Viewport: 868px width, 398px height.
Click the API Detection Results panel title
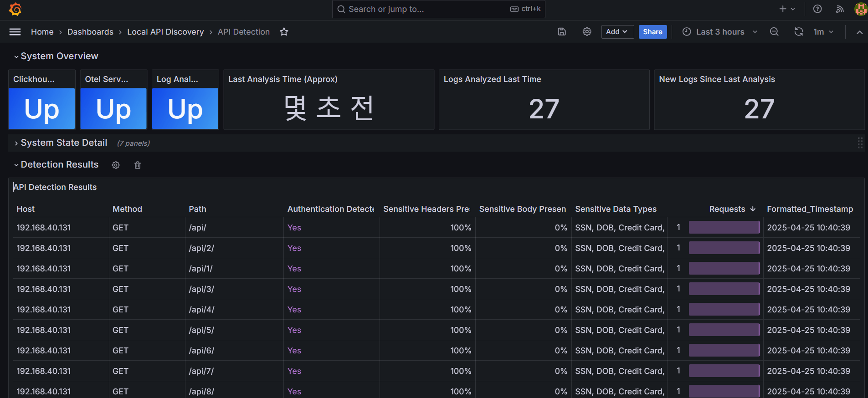coord(55,187)
